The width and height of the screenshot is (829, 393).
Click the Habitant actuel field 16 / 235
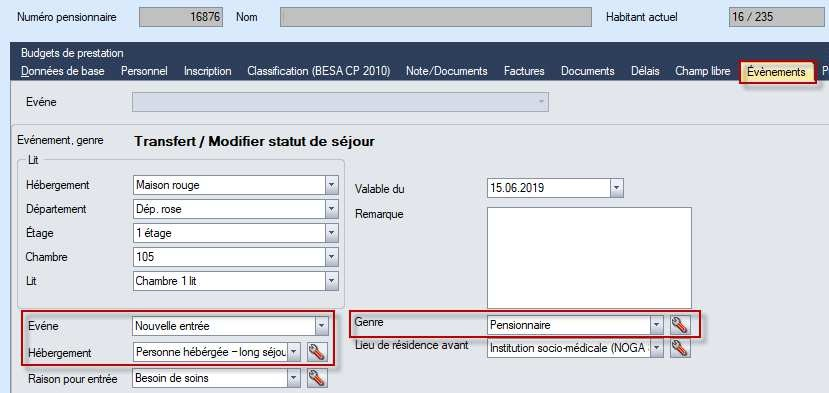(x=777, y=17)
